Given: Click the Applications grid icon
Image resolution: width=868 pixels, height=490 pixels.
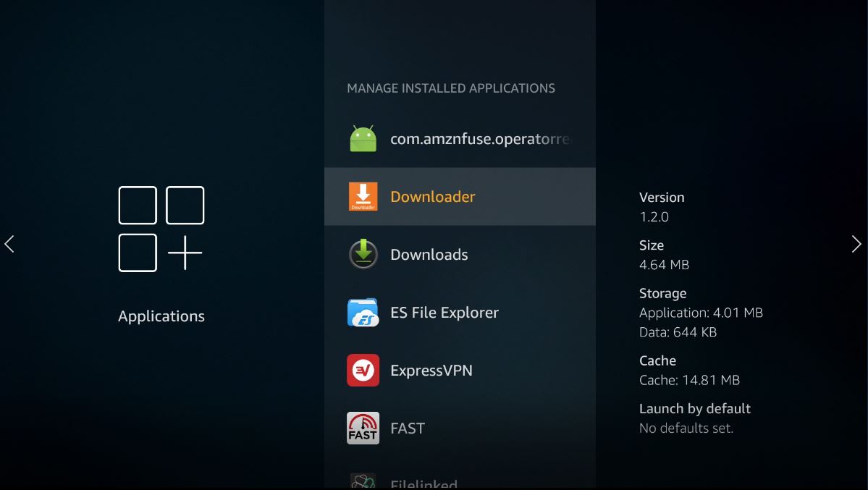Looking at the screenshot, I should coord(161,229).
